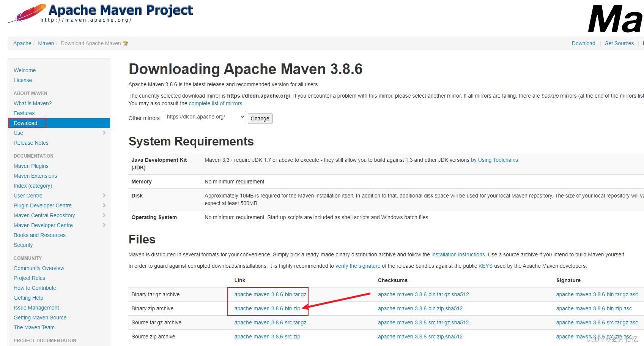Image resolution: width=644 pixels, height=346 pixels.
Task: Click complete list of mirrors link
Action: click(x=216, y=103)
